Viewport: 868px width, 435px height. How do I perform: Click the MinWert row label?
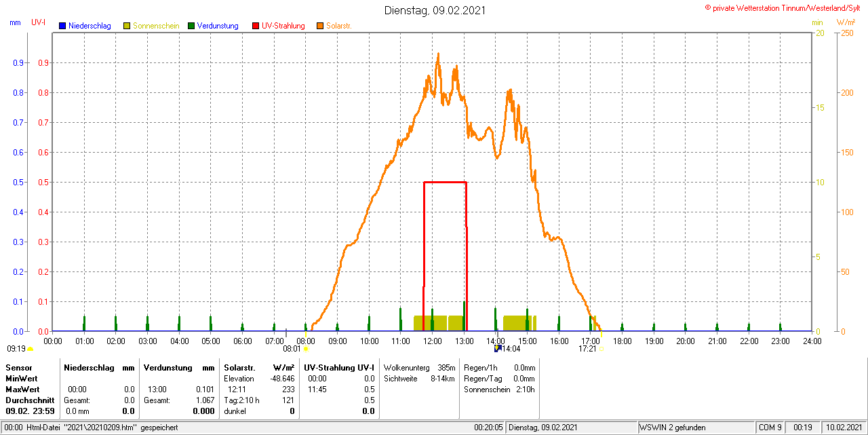22,379
